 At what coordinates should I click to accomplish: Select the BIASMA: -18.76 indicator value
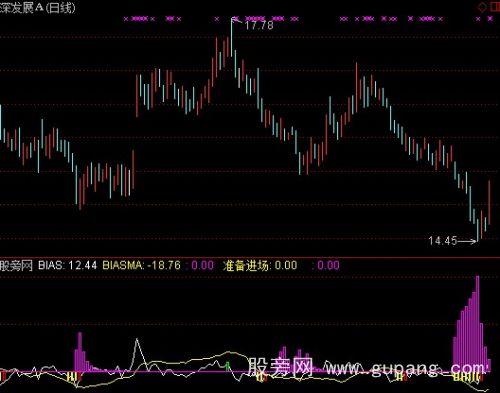pos(141,265)
